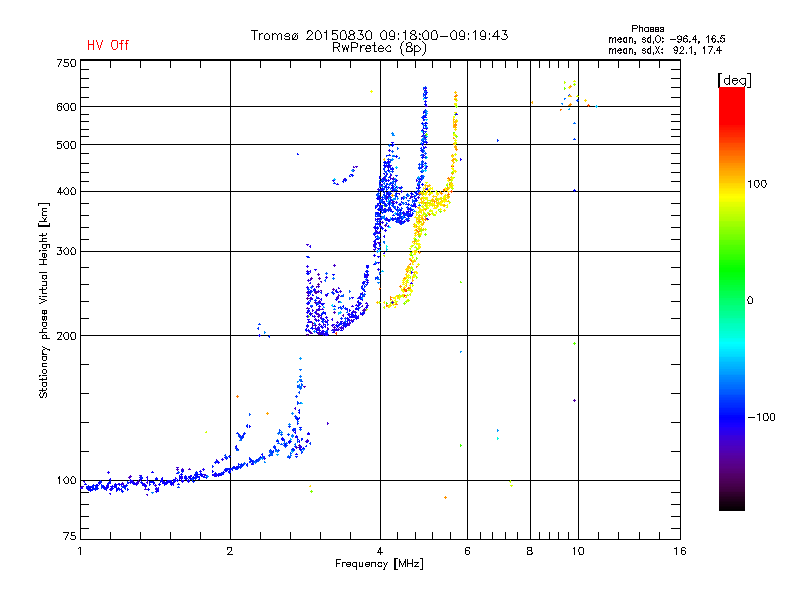800x600 pixels.
Task: Click the x-axis tick label "4"
Action: click(380, 551)
